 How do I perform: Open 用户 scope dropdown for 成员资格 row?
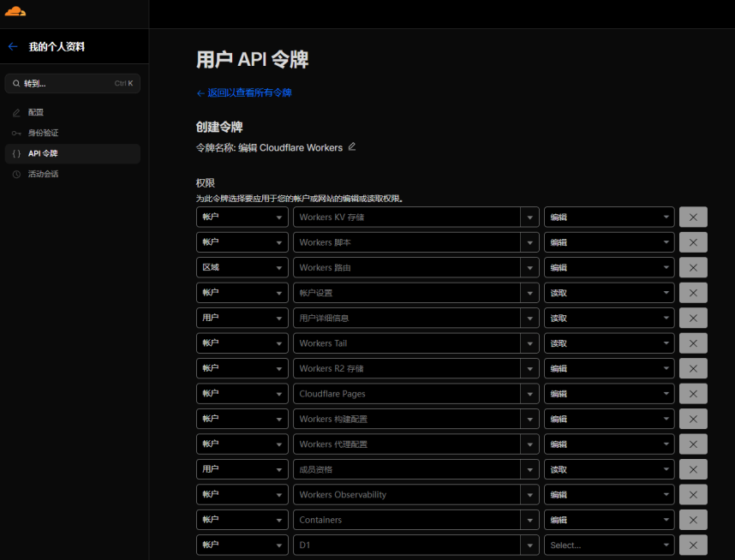[x=242, y=469]
